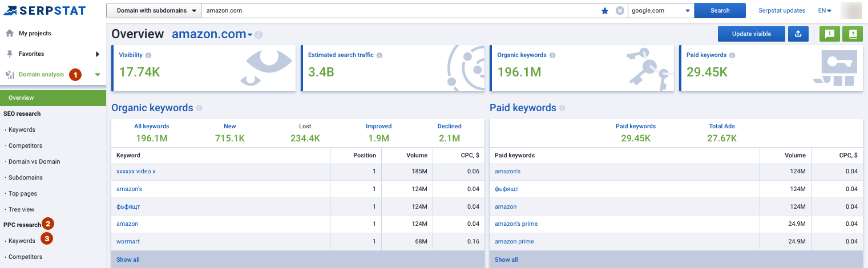Click the Organic keywords 196.1M card
This screenshot has height=268, width=868.
pyautogui.click(x=582, y=68)
